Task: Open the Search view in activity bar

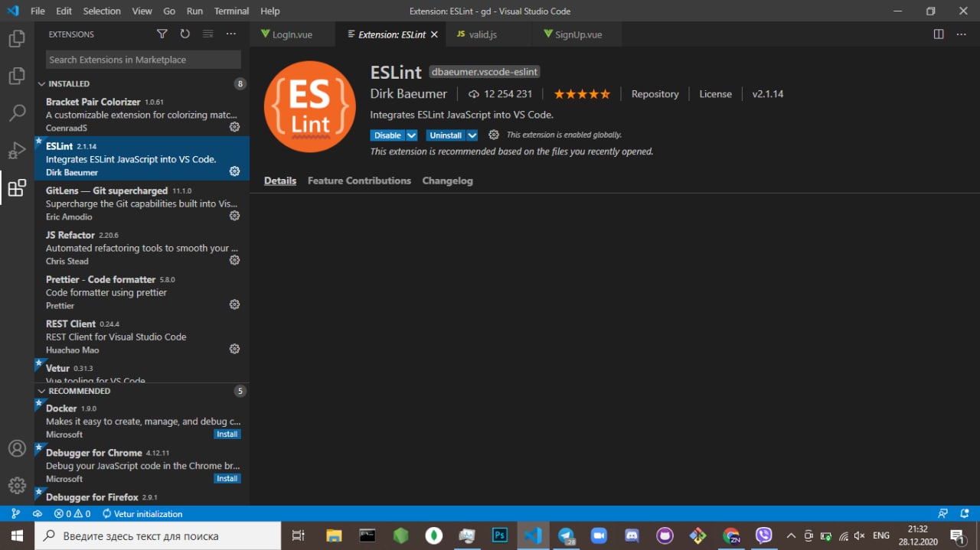Action: point(17,113)
